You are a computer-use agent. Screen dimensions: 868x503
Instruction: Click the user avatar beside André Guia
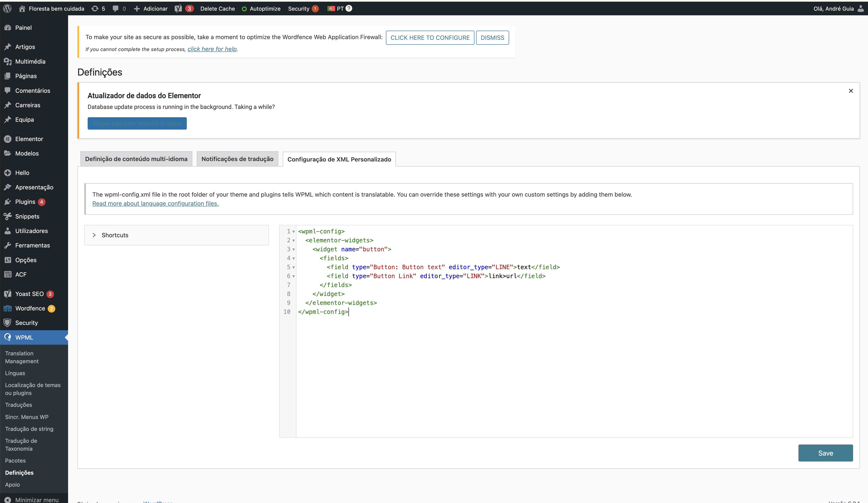[x=860, y=9]
